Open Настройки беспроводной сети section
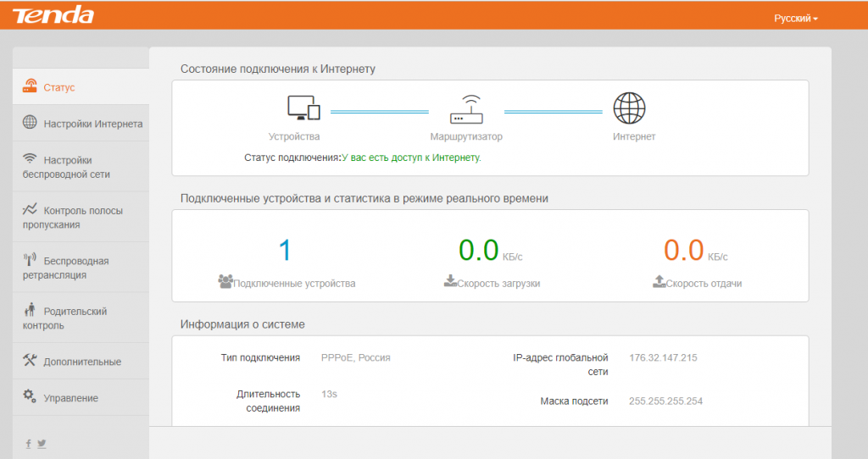Viewport: 868px width, 459px height. click(x=81, y=167)
